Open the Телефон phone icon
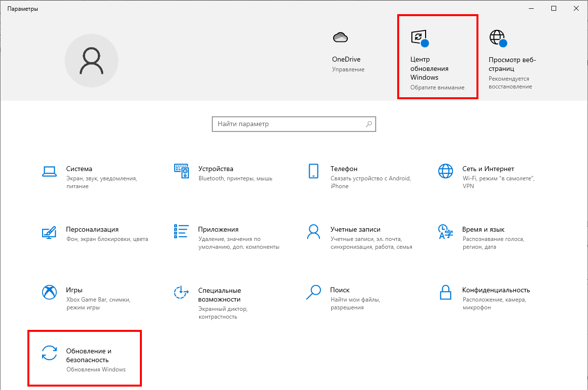Viewport: 588px width, 390px height. pos(314,171)
